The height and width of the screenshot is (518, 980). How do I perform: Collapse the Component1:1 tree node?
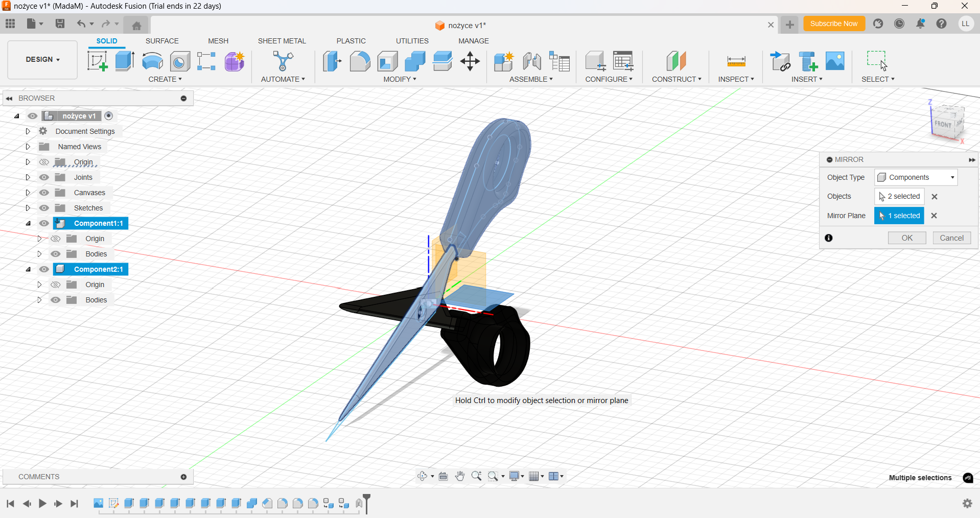28,223
